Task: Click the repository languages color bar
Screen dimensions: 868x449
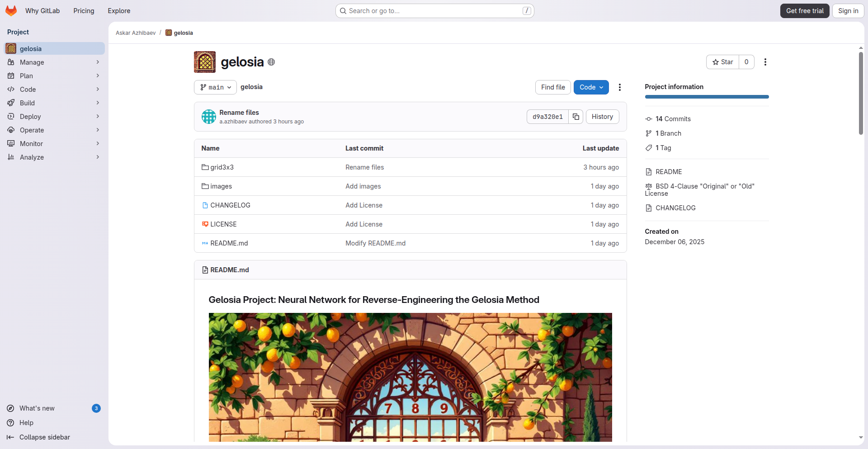Action: point(706,97)
